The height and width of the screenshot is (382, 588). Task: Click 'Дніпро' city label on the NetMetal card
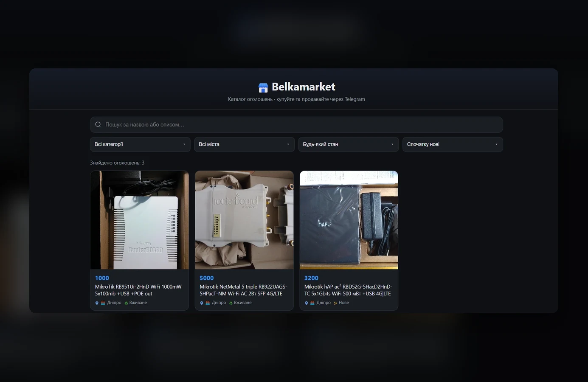click(219, 303)
